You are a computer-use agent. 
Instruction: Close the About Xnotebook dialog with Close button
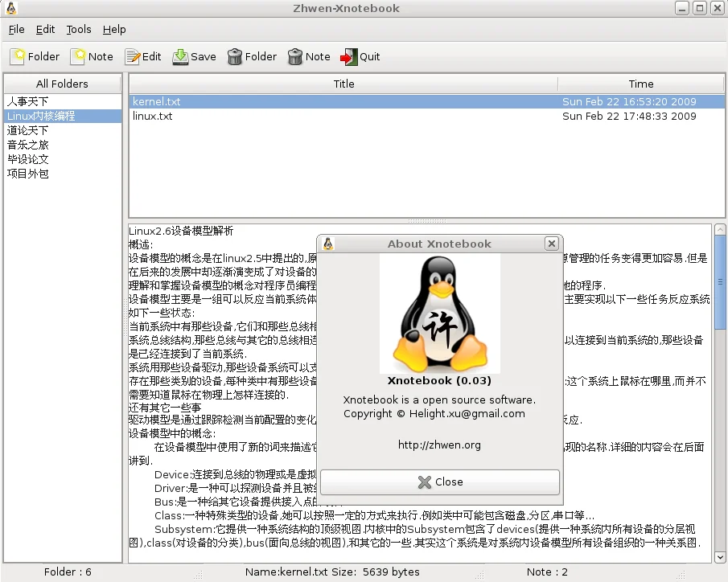pos(440,482)
